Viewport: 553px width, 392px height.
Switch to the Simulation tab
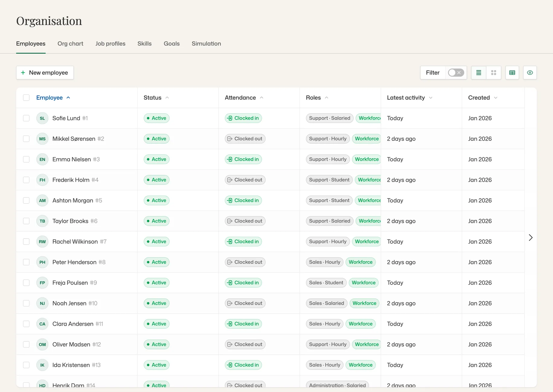coord(206,44)
